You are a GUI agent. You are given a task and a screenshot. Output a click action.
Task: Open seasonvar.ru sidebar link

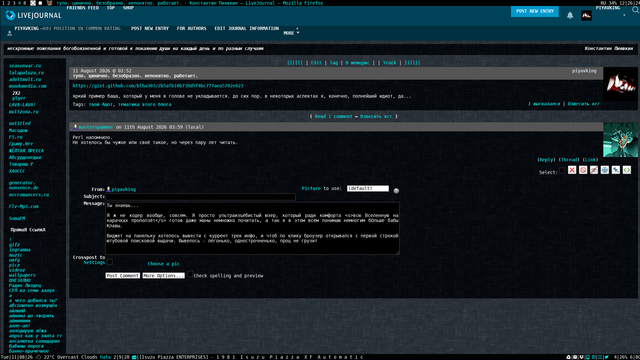25,66
